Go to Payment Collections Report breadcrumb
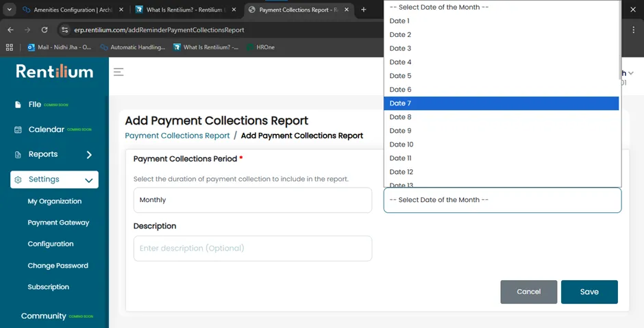Image resolution: width=644 pixels, height=328 pixels. pos(177,136)
